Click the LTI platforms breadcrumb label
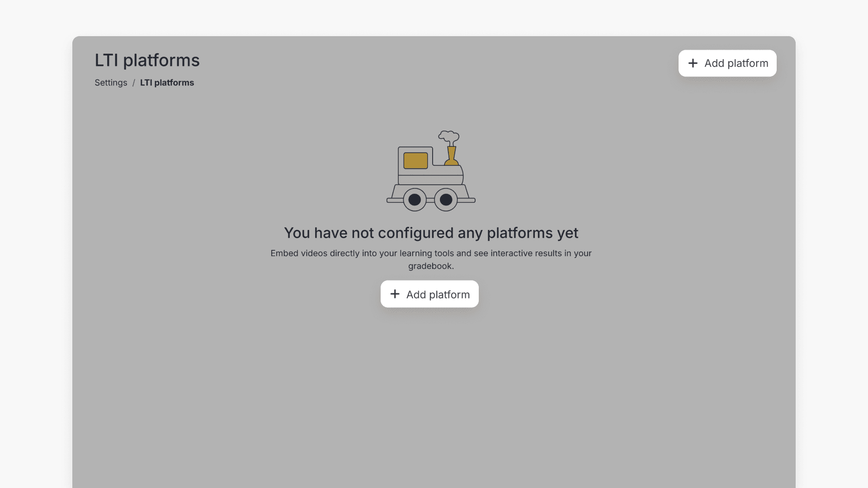Image resolution: width=868 pixels, height=488 pixels. click(x=167, y=83)
